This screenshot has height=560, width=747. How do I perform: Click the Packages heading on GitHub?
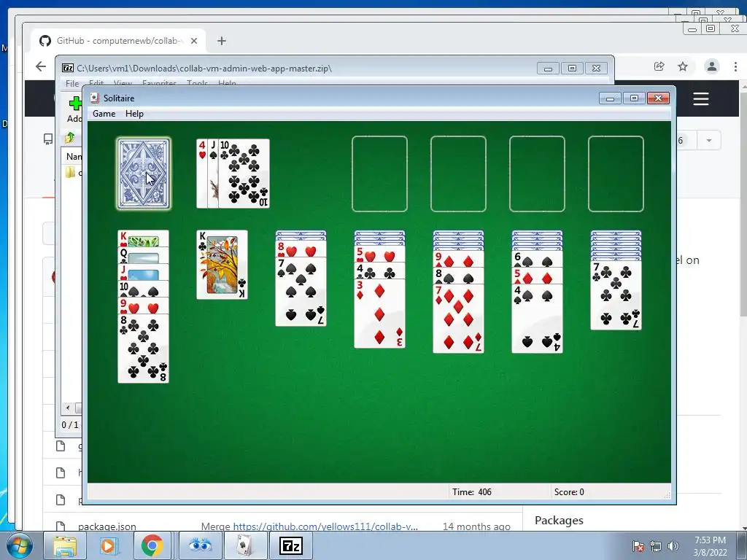[x=559, y=521]
